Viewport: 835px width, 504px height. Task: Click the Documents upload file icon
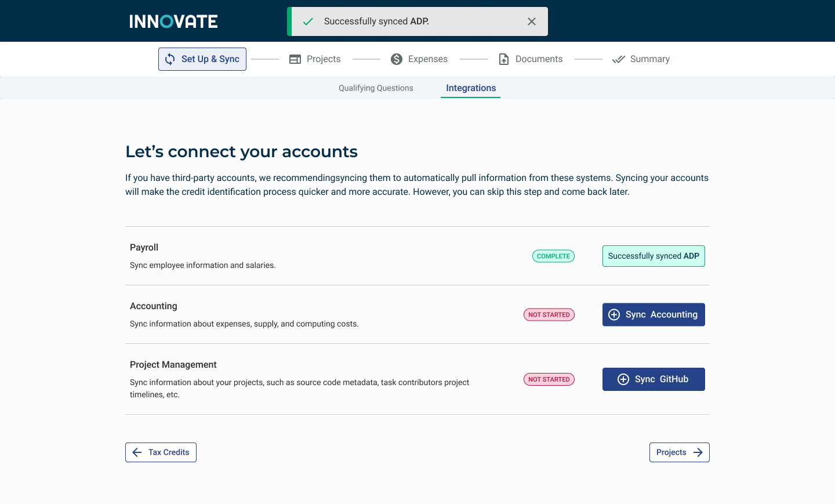(x=504, y=59)
